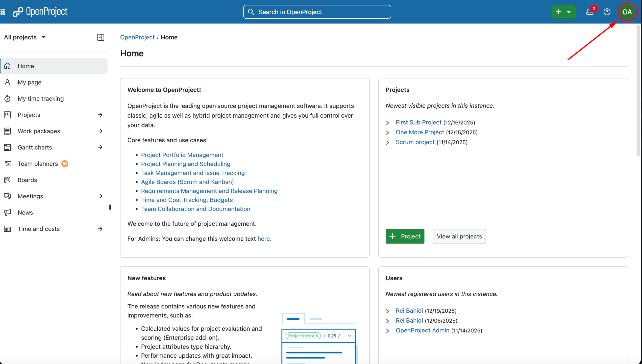Open News from the sidebar
The height and width of the screenshot is (364, 642).
click(54, 213)
